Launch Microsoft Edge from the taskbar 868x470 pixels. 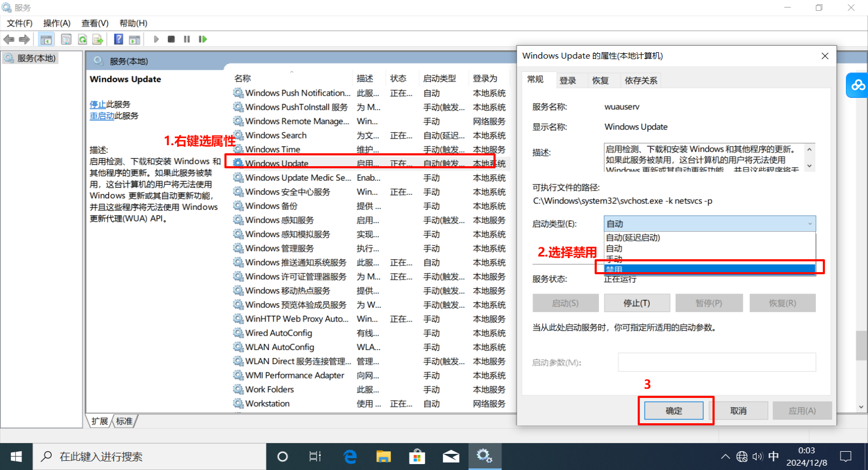pos(350,457)
